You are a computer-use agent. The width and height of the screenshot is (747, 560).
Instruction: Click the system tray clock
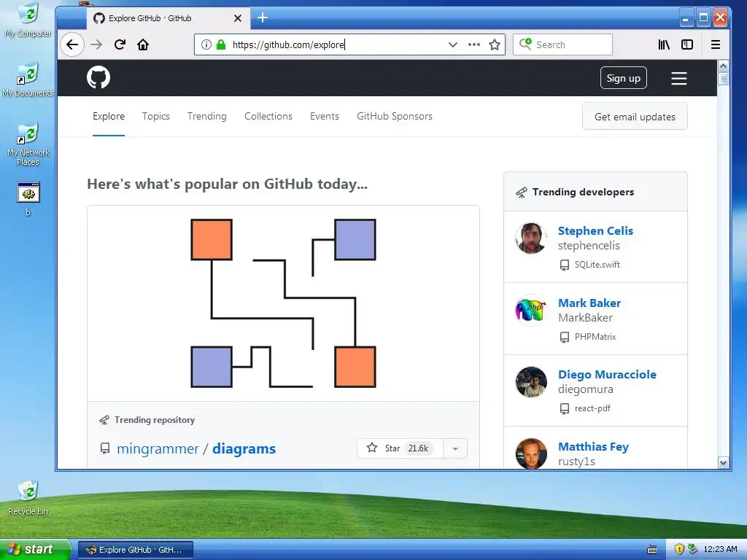tap(720, 549)
